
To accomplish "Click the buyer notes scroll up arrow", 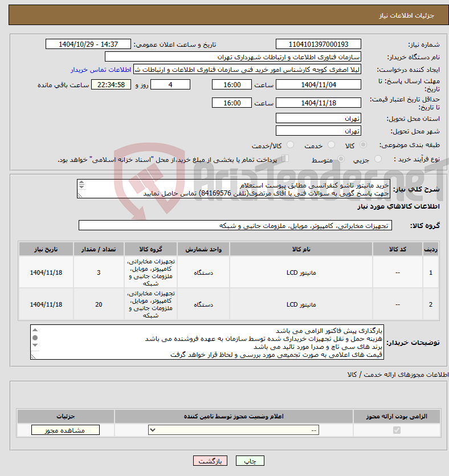I will (x=35, y=330).
